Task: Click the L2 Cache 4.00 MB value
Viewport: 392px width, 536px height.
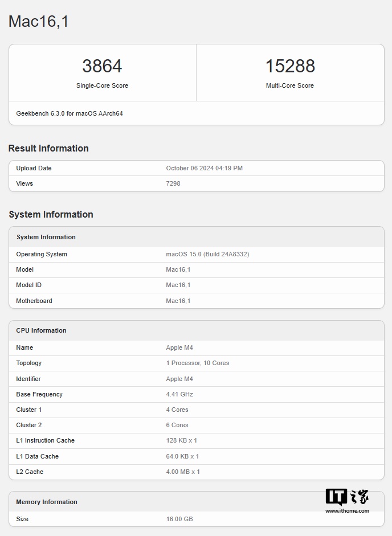Action: click(x=183, y=472)
